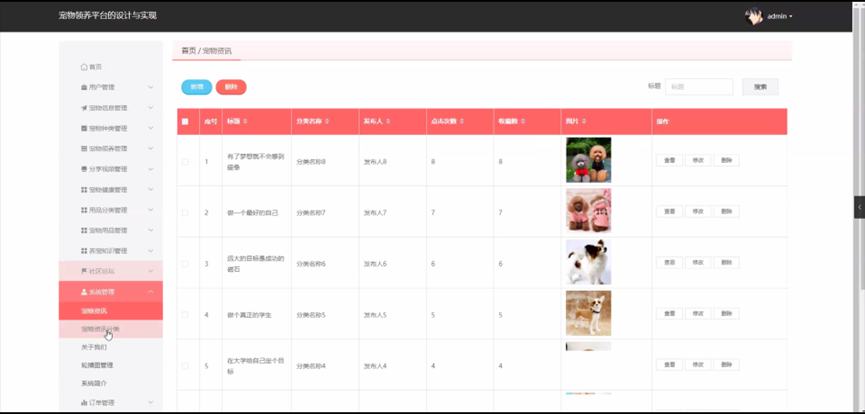
Task: Tick the checkbox for row 1
Action: pos(185,162)
